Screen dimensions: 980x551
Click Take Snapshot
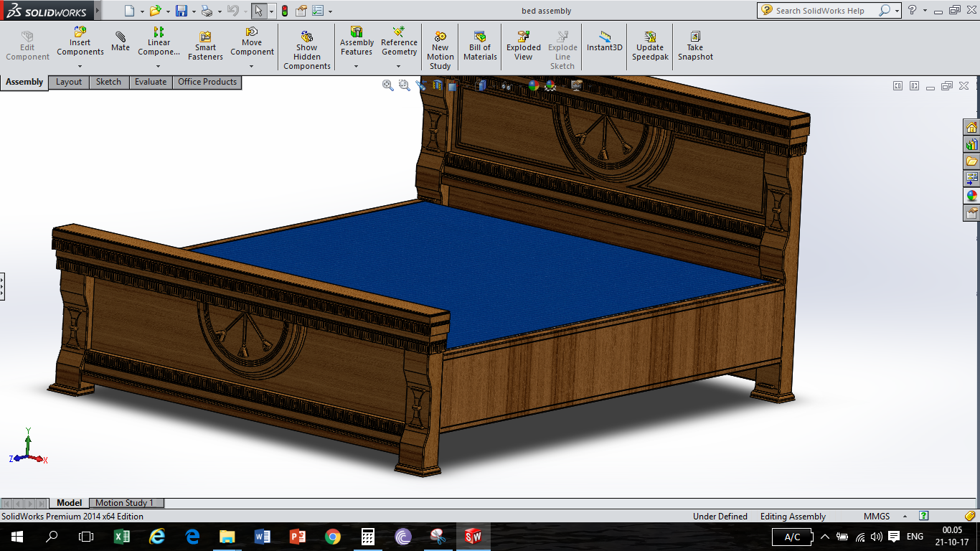[695, 47]
